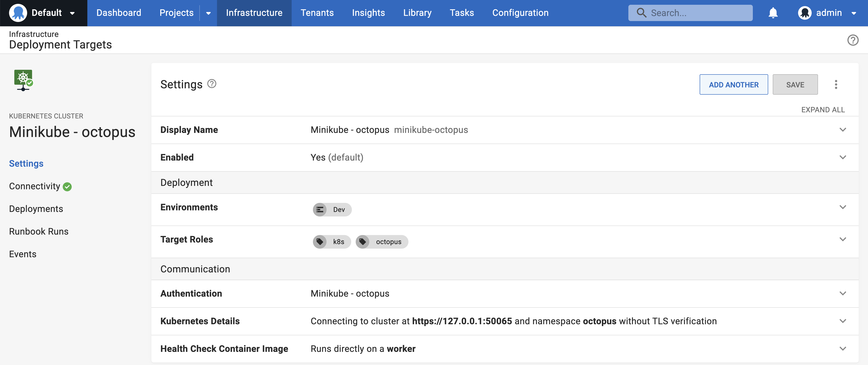The image size is (868, 365).
Task: Open the overflow three-dot menu
Action: point(836,84)
